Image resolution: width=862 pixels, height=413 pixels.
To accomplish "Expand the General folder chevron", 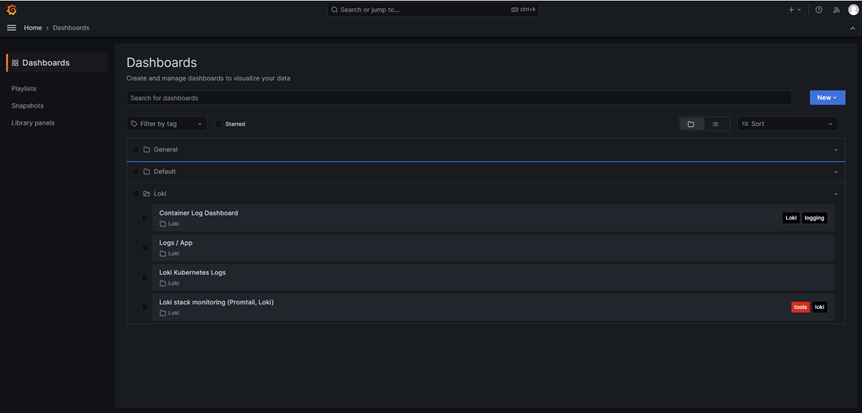I will 836,150.
